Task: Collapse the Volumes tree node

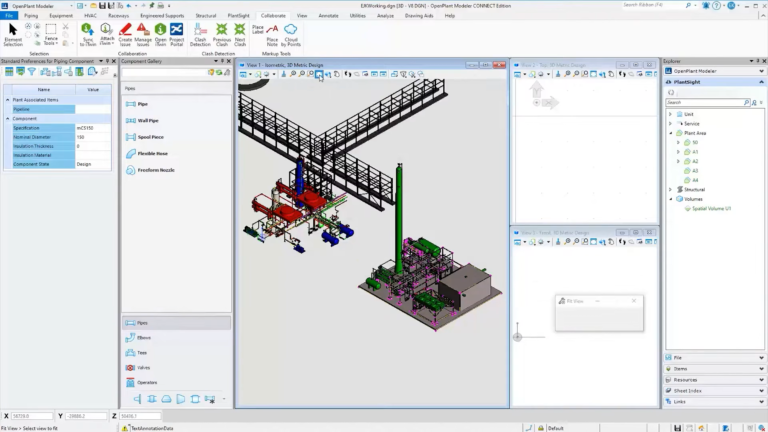Action: pos(671,199)
